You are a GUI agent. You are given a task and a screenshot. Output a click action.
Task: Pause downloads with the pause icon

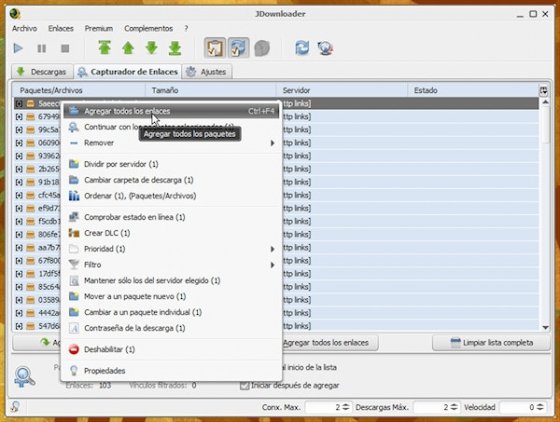[x=42, y=48]
